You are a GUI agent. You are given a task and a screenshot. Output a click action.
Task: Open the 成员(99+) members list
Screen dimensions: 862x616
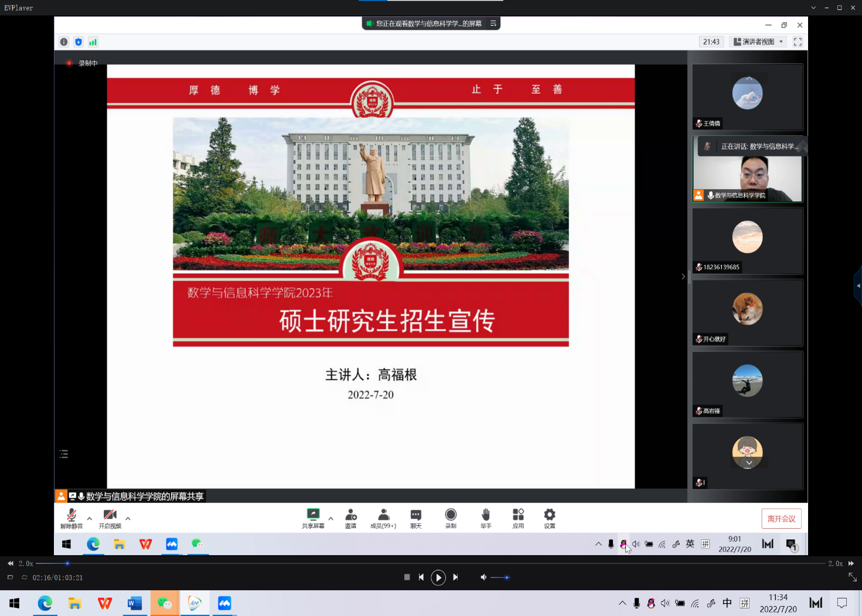click(x=383, y=518)
